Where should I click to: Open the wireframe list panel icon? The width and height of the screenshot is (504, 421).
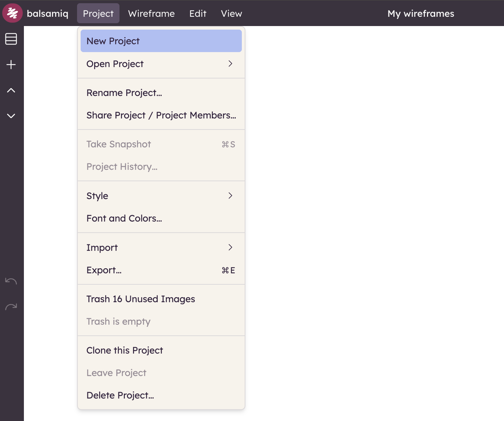pyautogui.click(x=11, y=39)
